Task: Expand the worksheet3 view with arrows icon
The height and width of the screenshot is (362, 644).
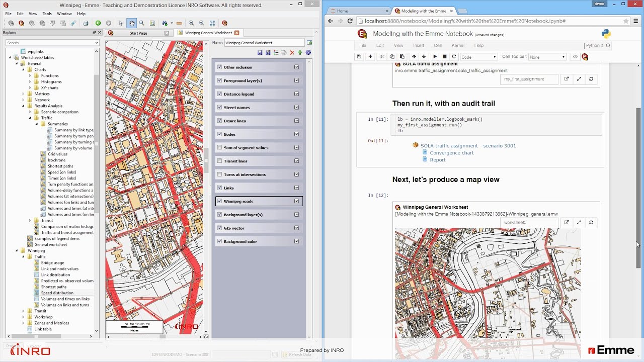Action: click(579, 222)
